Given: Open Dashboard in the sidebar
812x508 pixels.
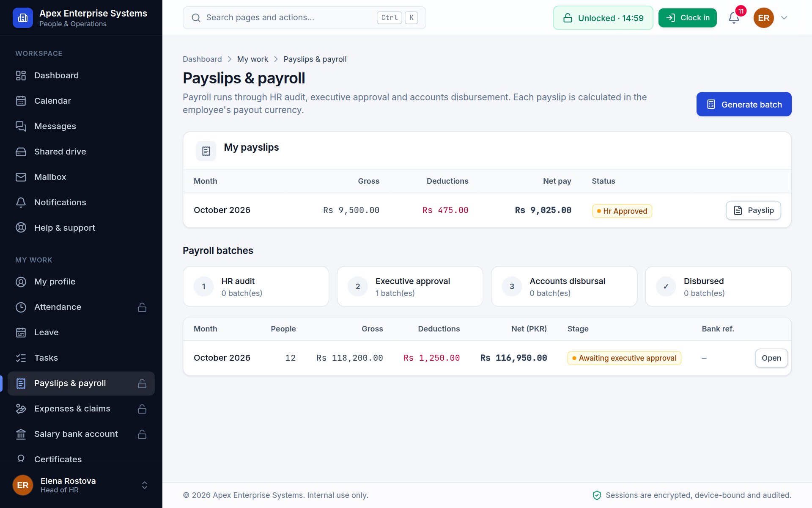Looking at the screenshot, I should click(x=81, y=75).
